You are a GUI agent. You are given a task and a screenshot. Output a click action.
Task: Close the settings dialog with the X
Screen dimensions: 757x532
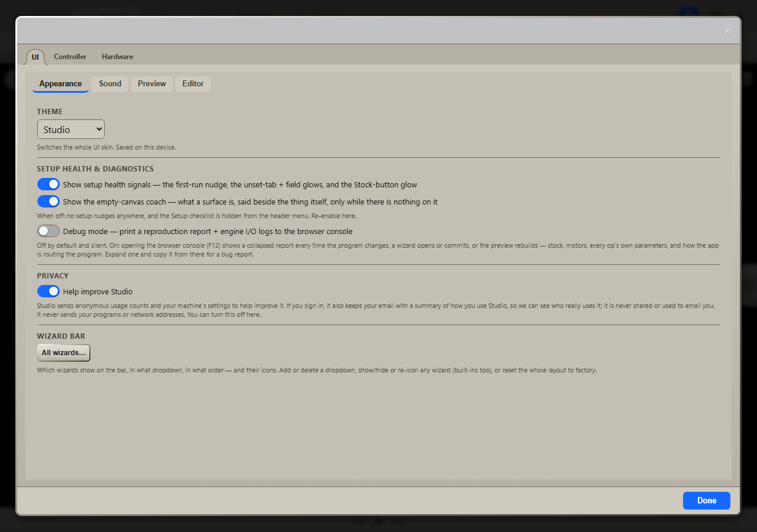(x=727, y=31)
